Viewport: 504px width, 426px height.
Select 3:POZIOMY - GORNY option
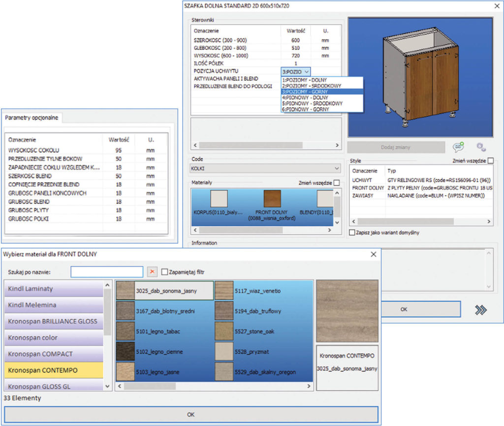coord(322,92)
